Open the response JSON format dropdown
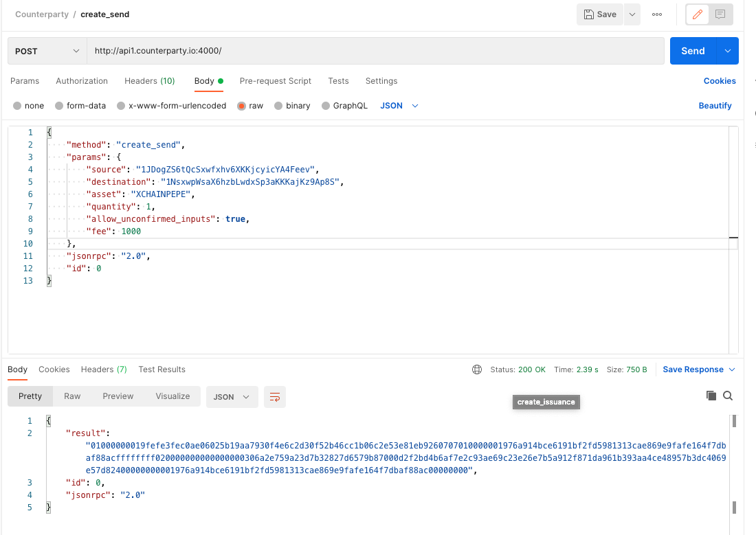Viewport: 756px width, 535px height. coord(232,397)
